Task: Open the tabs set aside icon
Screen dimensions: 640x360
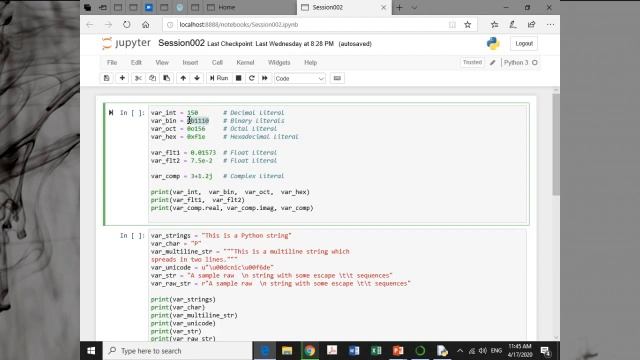Action: tap(88, 7)
